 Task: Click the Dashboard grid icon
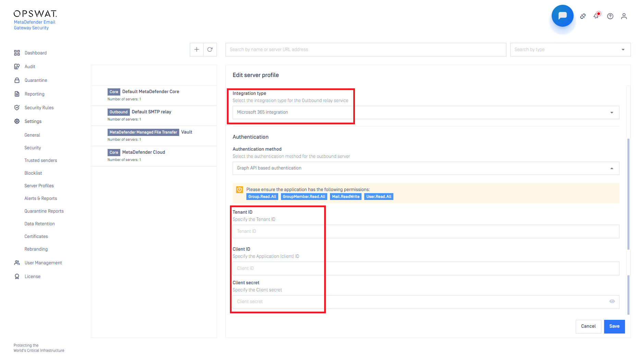click(x=17, y=53)
